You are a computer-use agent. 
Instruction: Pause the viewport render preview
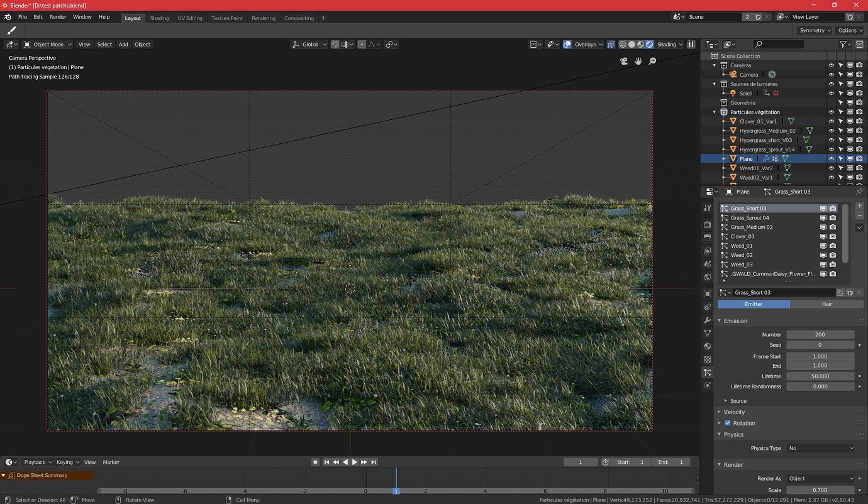pyautogui.click(x=691, y=45)
